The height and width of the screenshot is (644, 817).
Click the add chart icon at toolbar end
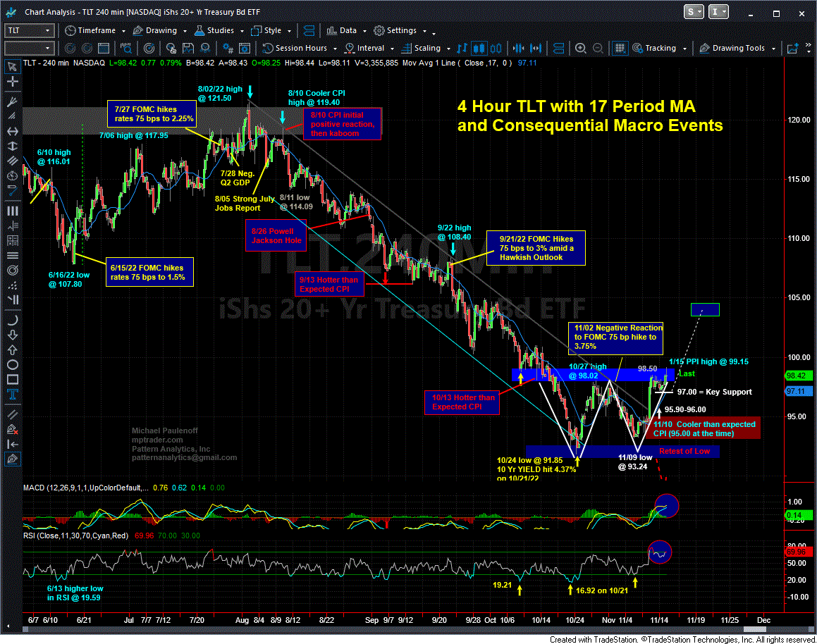pos(792,49)
